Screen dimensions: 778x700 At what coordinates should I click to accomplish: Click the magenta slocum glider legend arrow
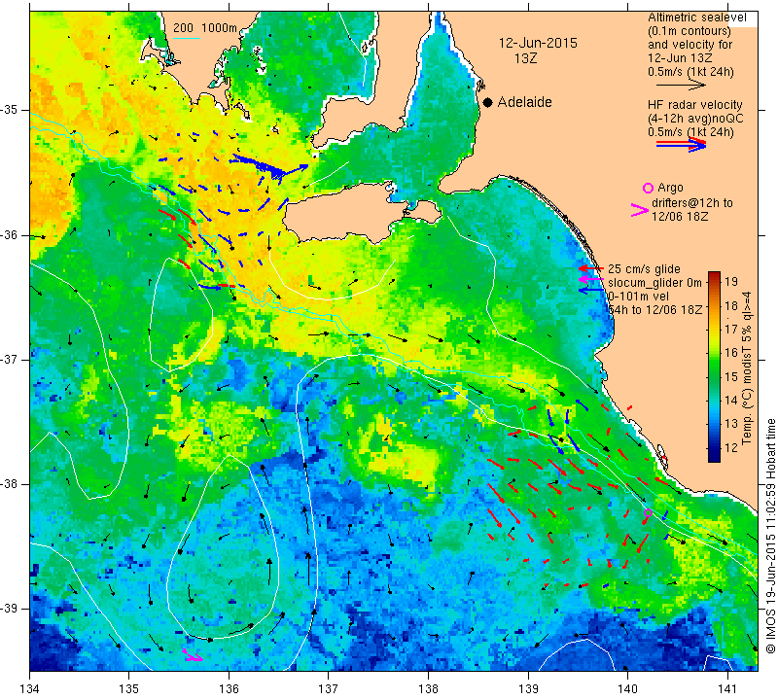(591, 280)
